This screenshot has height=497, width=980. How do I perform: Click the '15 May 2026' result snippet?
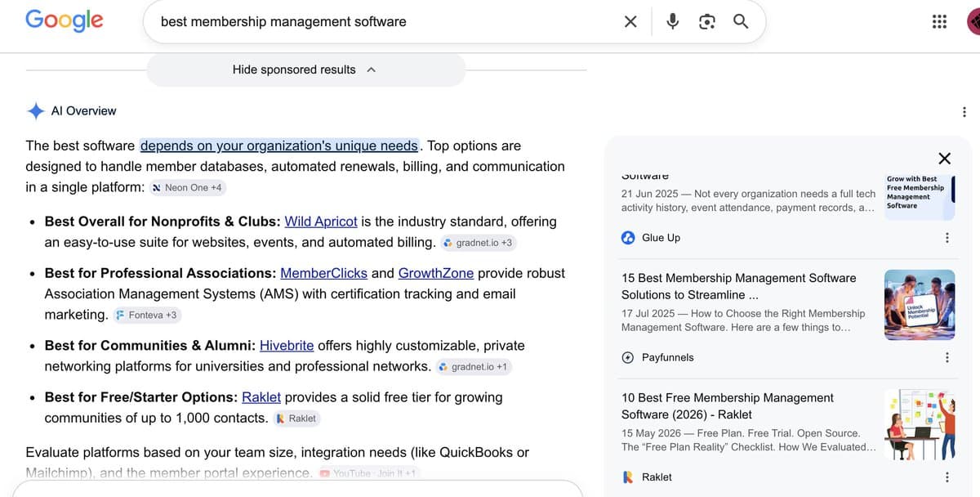click(x=748, y=440)
